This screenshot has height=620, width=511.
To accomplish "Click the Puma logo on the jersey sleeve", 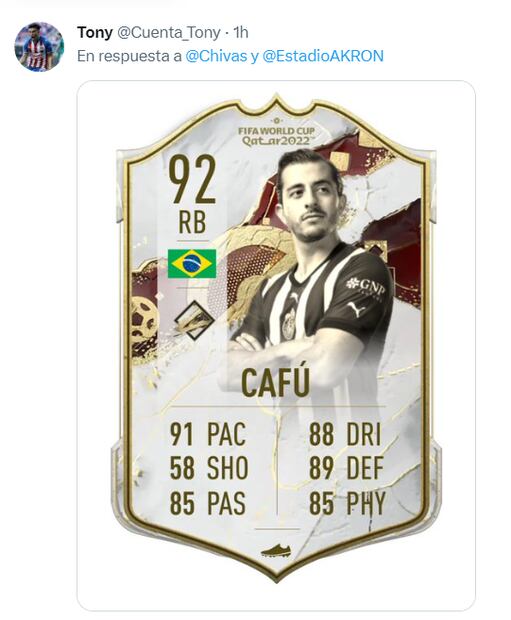I will pyautogui.click(x=356, y=309).
